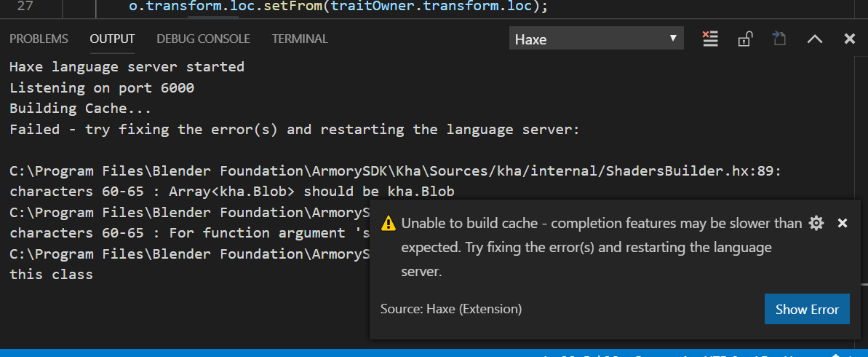The height and width of the screenshot is (357, 868).
Task: Clear the output panel
Action: tap(709, 39)
